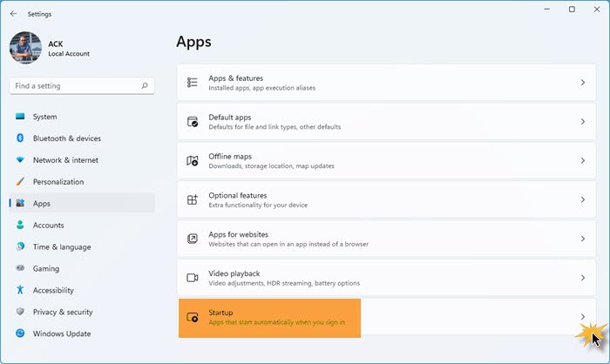610x364 pixels.
Task: Click the Network & internet Wi-Fi icon
Action: 20,160
